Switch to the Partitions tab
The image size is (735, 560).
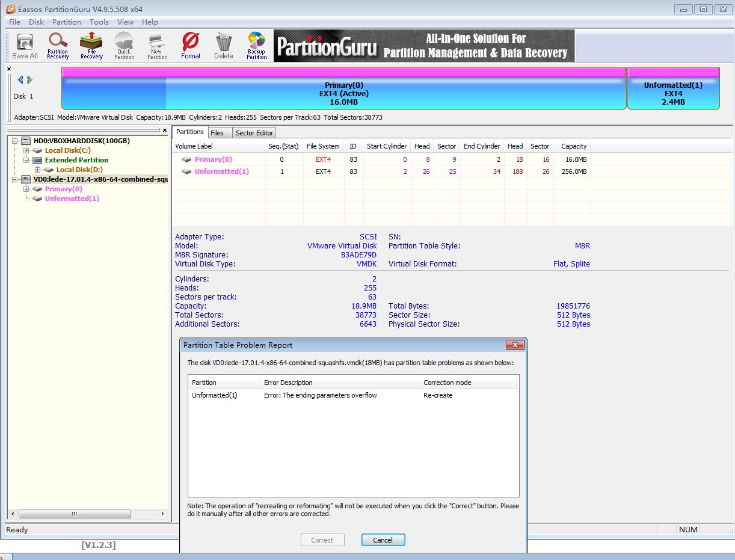[x=190, y=132]
